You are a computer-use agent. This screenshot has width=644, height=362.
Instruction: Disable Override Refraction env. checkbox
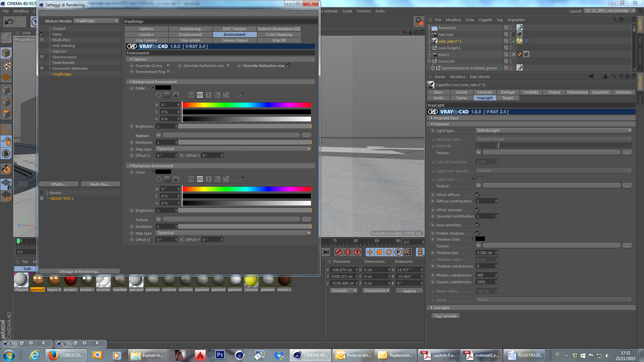coord(289,66)
